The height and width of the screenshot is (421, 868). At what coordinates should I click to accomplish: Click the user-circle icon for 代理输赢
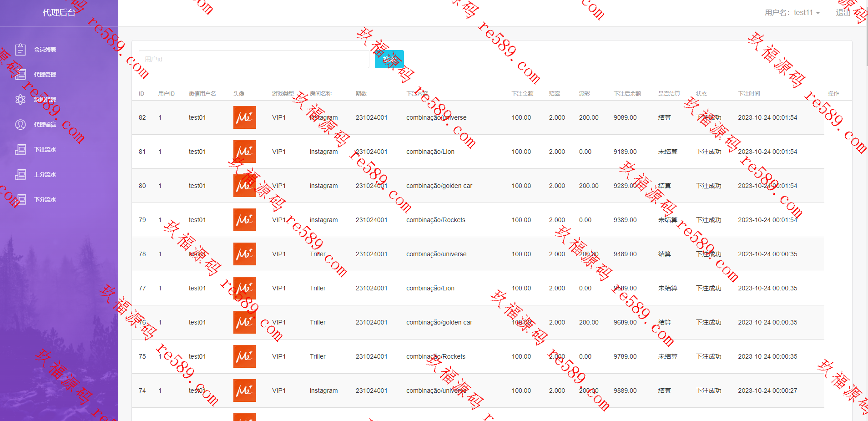[20, 124]
